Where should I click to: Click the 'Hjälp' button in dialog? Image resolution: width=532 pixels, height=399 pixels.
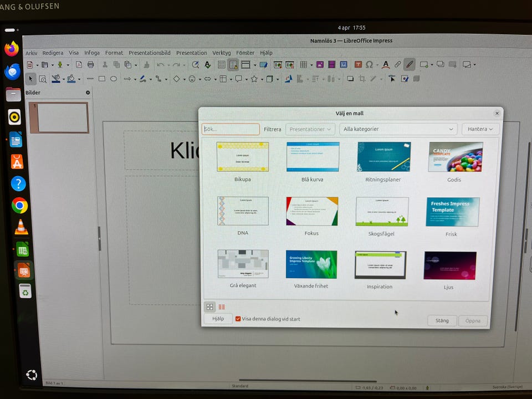tap(218, 319)
